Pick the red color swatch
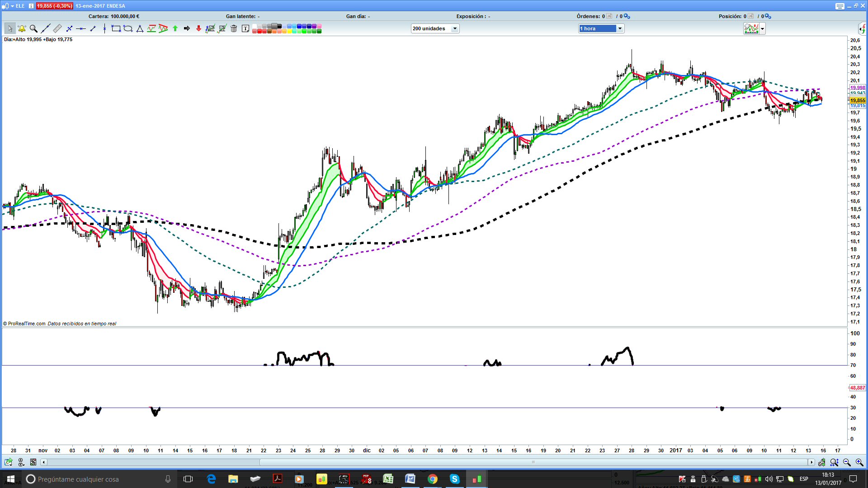868x488 pixels. click(x=260, y=31)
